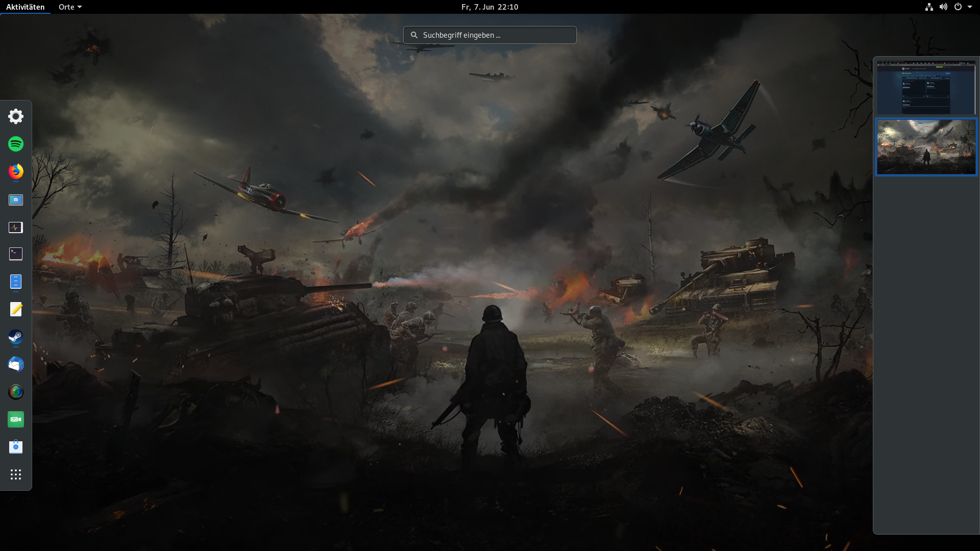Launch Spotify from the dock
The width and height of the screenshot is (980, 551).
[x=16, y=144]
